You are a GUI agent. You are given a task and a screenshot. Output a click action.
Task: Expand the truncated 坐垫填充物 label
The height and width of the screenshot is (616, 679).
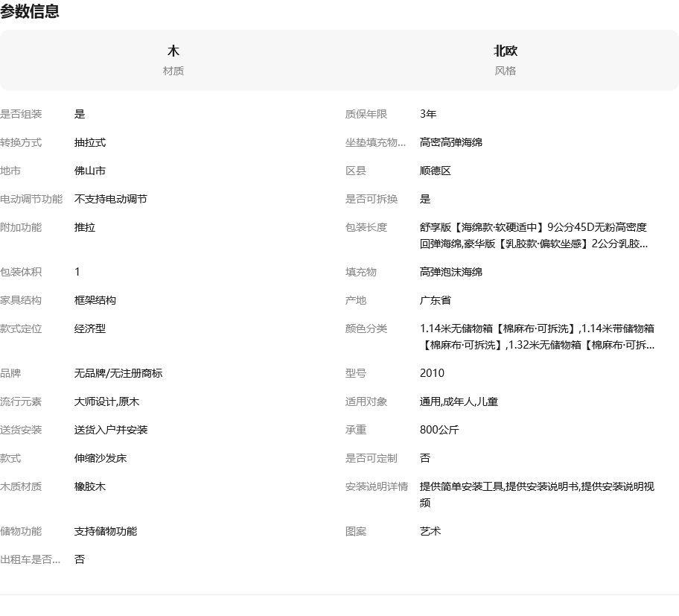point(376,142)
